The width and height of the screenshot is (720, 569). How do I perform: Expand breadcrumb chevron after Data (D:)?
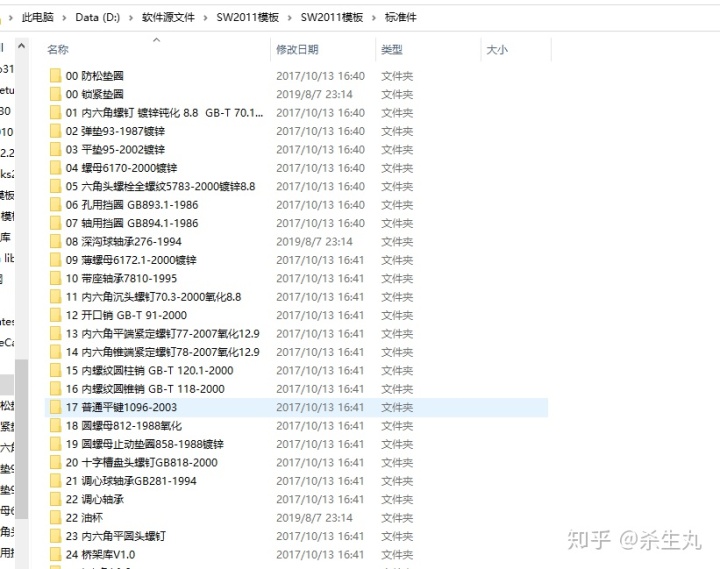pyautogui.click(x=131, y=18)
